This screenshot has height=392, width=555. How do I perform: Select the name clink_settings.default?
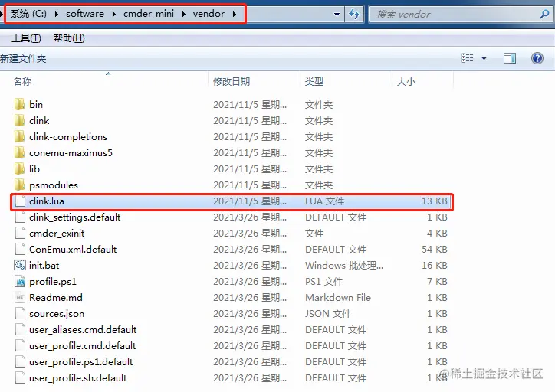[75, 217]
